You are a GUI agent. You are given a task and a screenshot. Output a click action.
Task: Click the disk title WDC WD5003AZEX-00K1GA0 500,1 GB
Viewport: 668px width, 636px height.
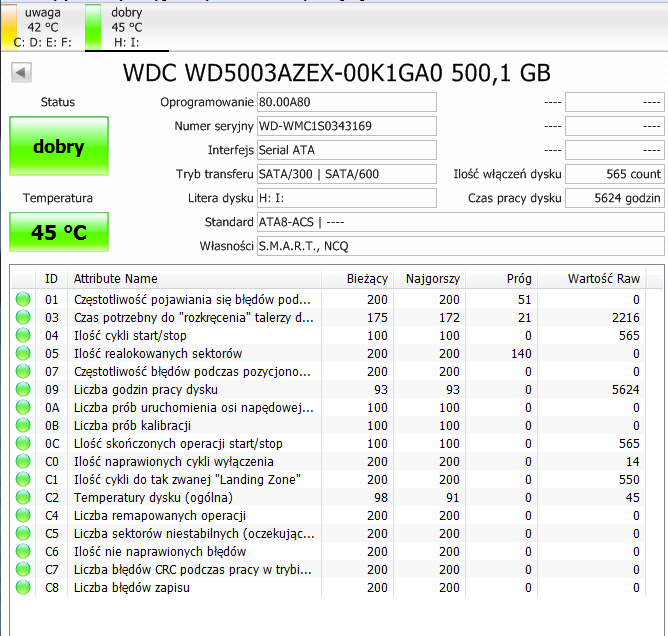[337, 73]
